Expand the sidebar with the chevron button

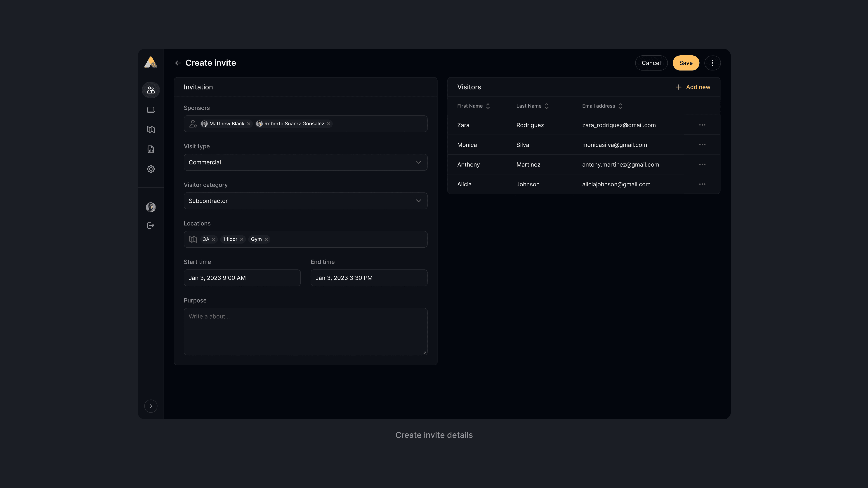coord(151,406)
